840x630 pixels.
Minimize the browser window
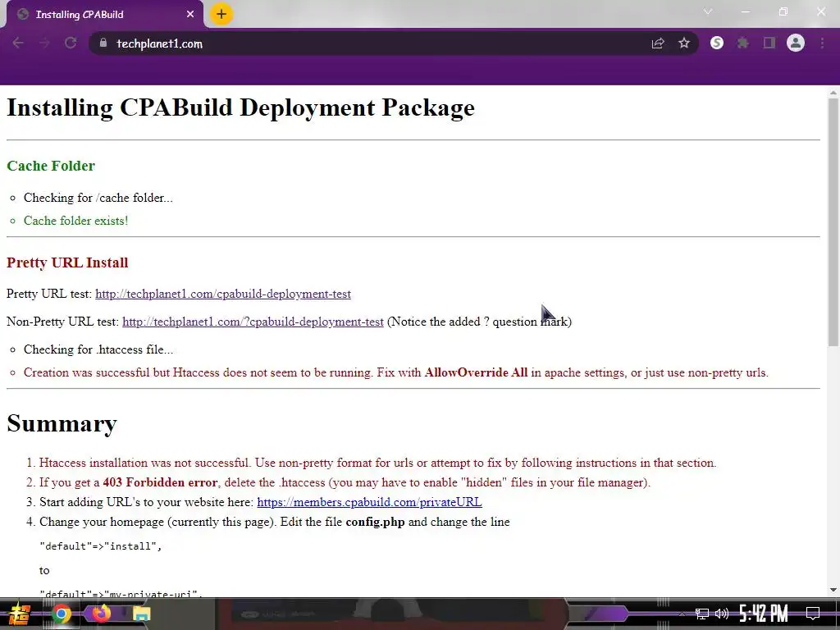(745, 11)
